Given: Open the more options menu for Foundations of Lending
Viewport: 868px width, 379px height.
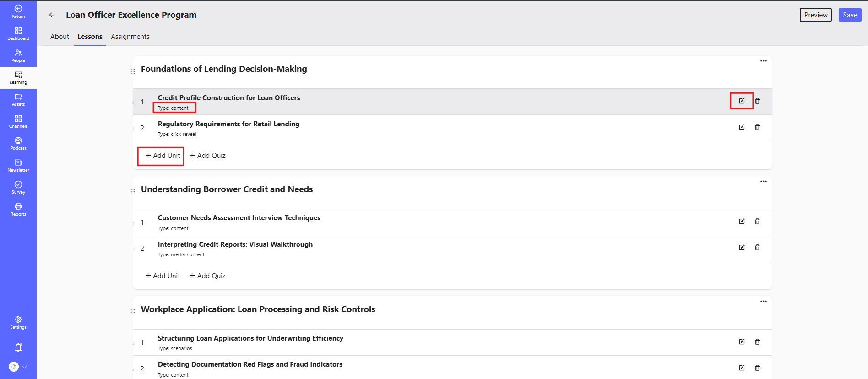Looking at the screenshot, I should click(763, 61).
